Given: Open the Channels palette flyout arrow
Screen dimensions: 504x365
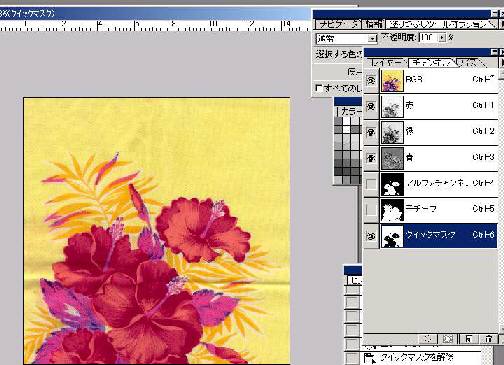Looking at the screenshot, I should [502, 62].
